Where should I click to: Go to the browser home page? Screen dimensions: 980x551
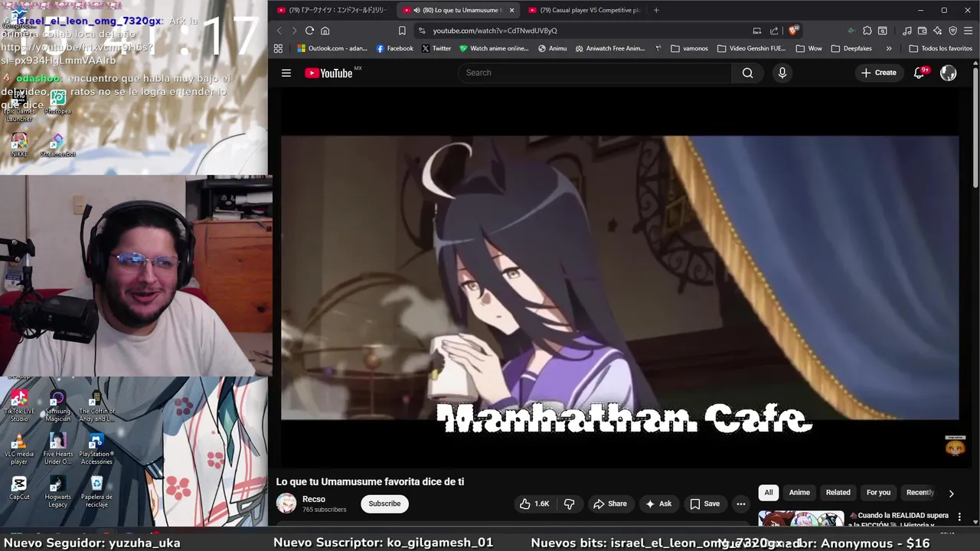[x=325, y=31]
